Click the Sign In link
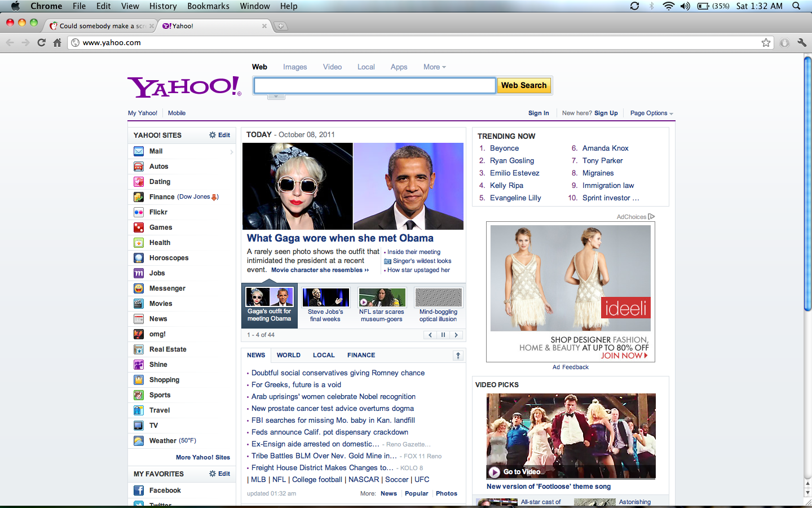The height and width of the screenshot is (508, 812). coord(539,113)
